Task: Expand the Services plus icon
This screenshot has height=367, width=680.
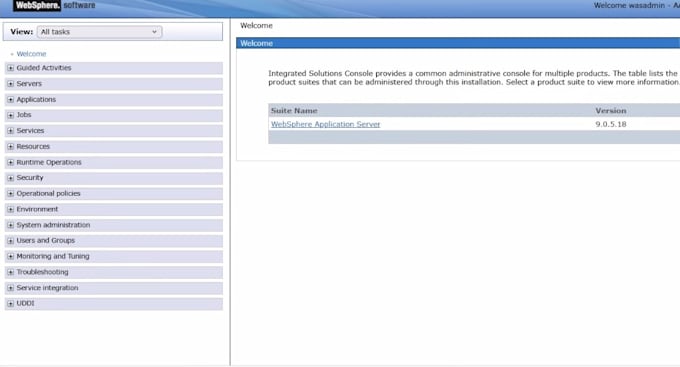Action: [x=10, y=131]
